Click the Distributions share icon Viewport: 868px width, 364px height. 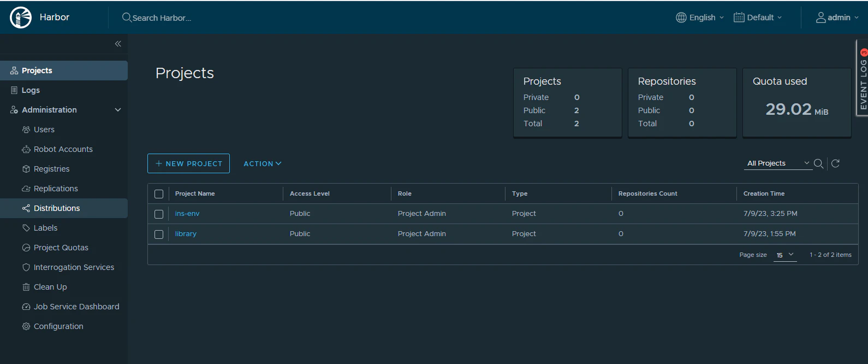(26, 208)
